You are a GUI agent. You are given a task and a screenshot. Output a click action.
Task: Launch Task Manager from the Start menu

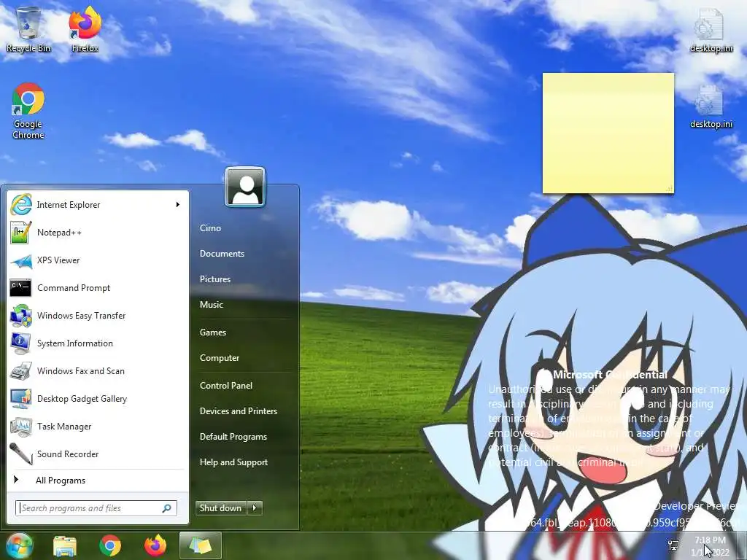pyautogui.click(x=97, y=426)
